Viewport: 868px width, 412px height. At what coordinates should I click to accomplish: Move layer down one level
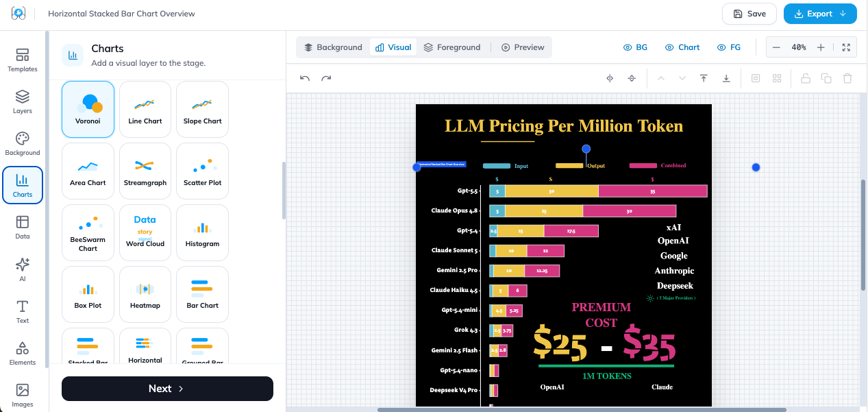[x=682, y=78]
